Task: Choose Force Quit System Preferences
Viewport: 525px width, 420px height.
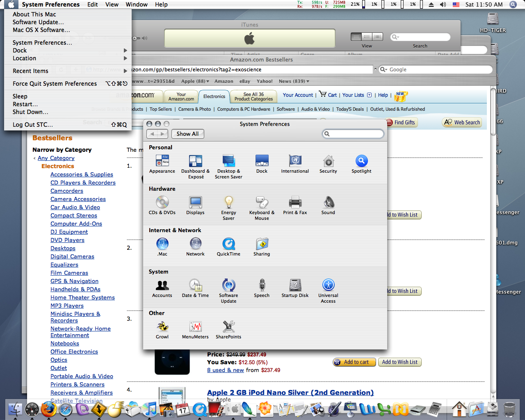Action: 68,84
